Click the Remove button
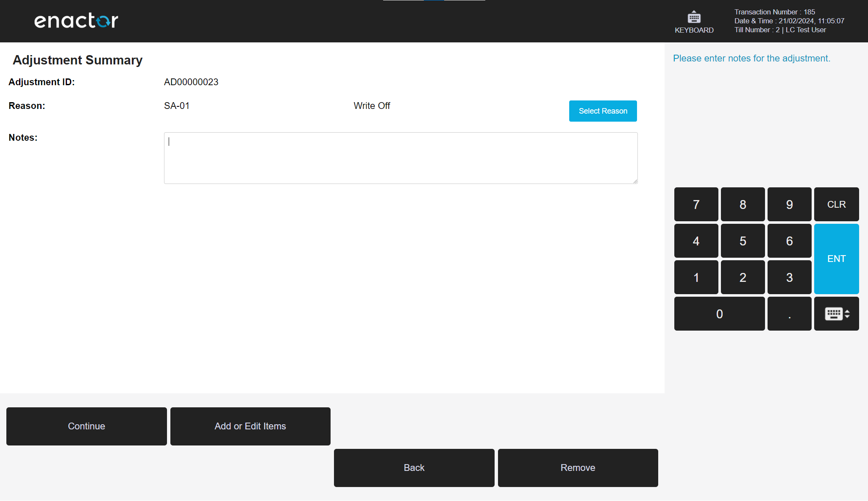 (x=578, y=468)
